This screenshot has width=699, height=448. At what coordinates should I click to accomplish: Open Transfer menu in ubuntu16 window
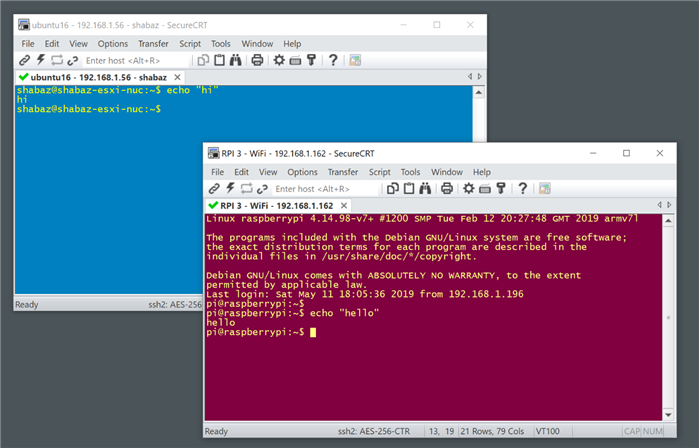153,44
